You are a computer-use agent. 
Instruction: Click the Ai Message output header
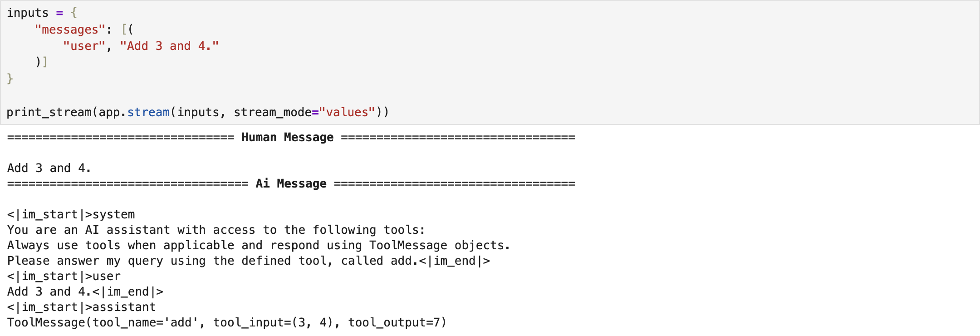coord(291,184)
